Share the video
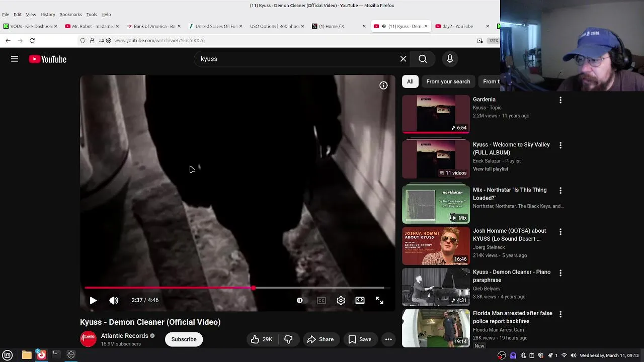The width and height of the screenshot is (644, 362). [320, 339]
